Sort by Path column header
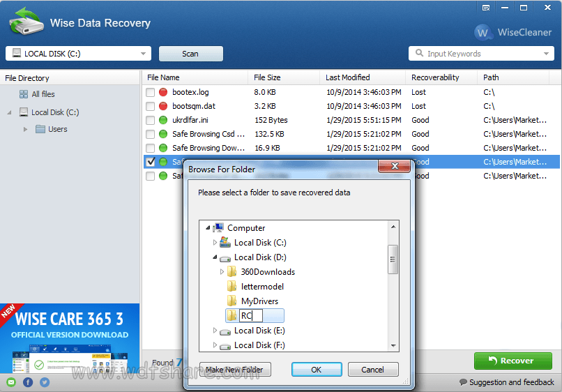Image resolution: width=562 pixels, height=392 pixels. tap(513, 77)
